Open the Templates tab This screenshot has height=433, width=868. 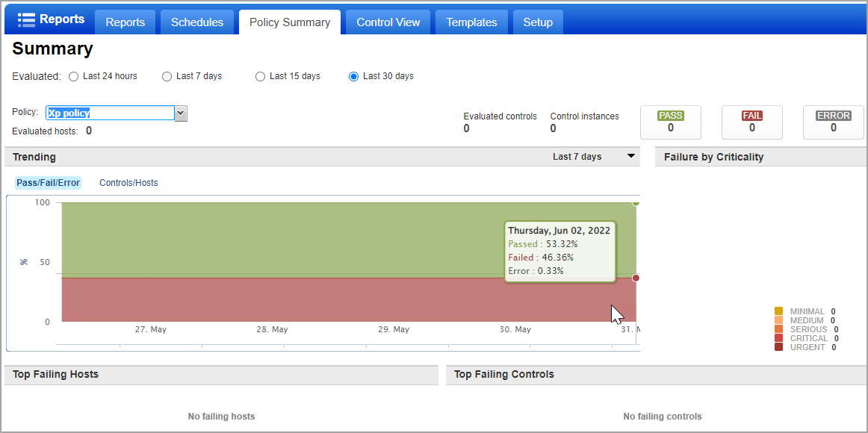click(x=471, y=22)
